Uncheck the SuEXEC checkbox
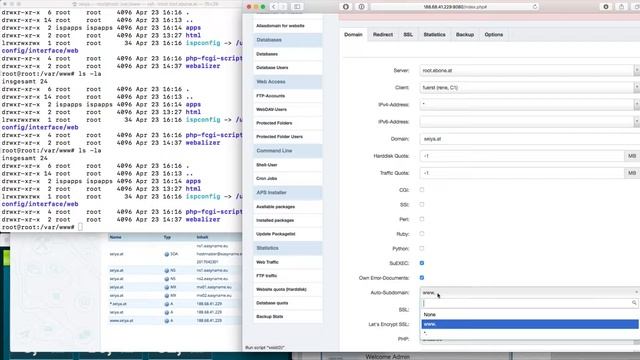640x360 pixels. [422, 263]
